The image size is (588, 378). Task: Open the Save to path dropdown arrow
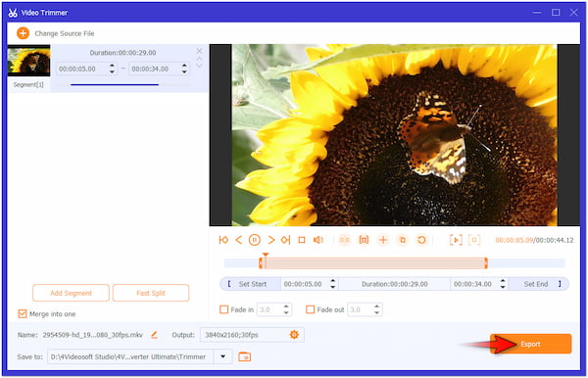pos(223,356)
